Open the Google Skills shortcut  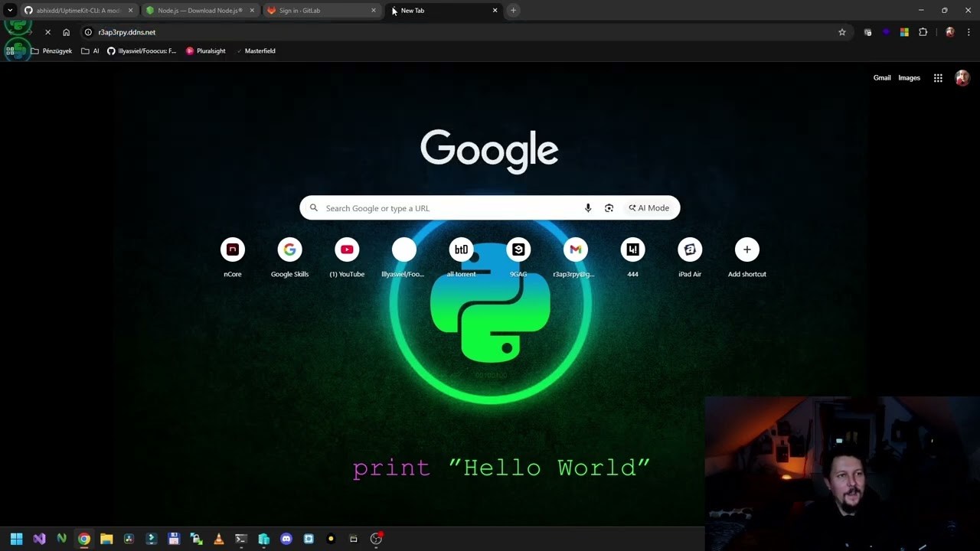[289, 258]
